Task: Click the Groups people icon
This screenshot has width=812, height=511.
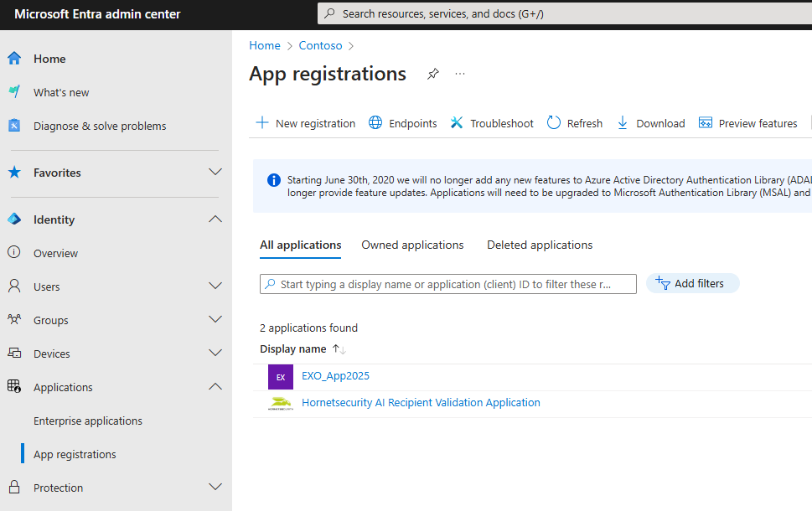Action: 14,319
